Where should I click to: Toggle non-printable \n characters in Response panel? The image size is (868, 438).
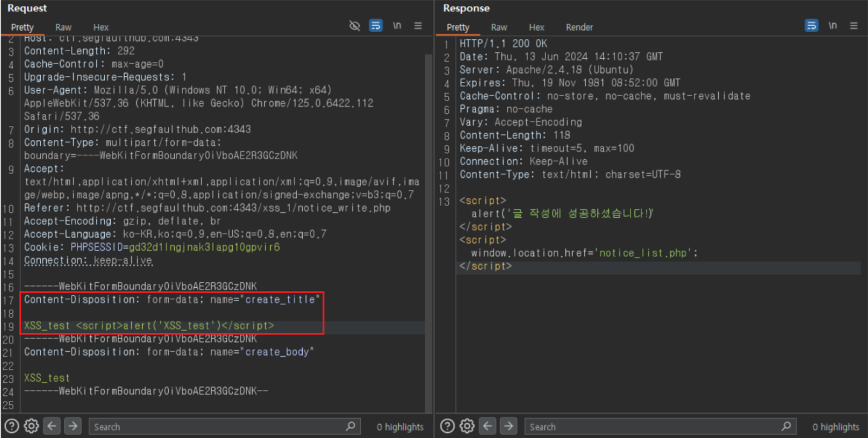[833, 26]
